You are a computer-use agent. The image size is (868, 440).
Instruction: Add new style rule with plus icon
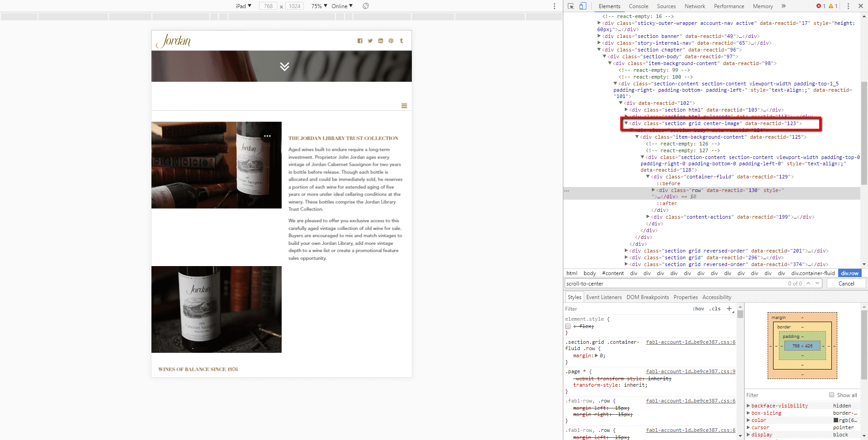(729, 309)
